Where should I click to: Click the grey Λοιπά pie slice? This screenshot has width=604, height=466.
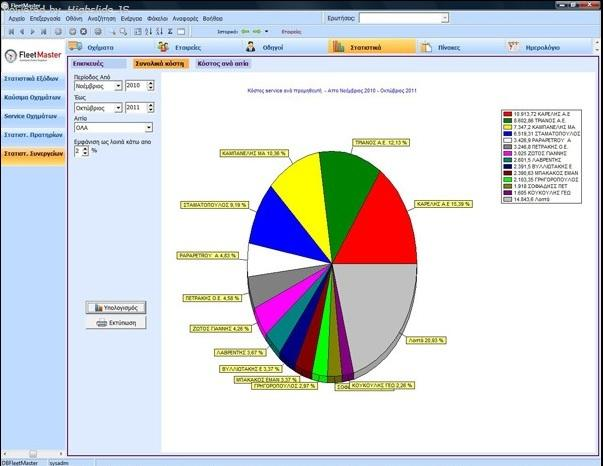click(378, 308)
